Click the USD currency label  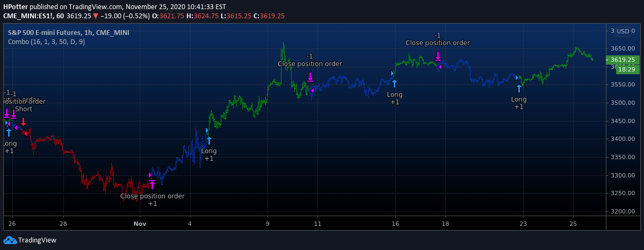pos(623,31)
